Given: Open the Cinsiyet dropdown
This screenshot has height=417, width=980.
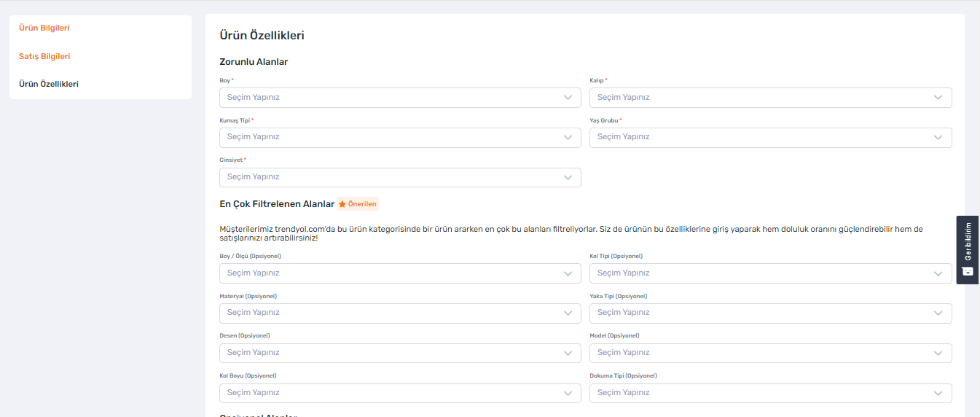Looking at the screenshot, I should tap(400, 177).
